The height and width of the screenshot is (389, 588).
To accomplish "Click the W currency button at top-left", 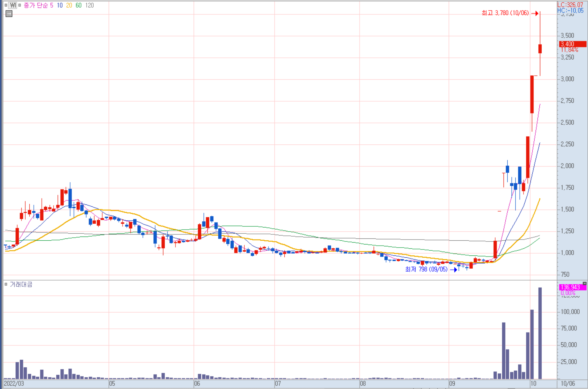I will point(13,5).
